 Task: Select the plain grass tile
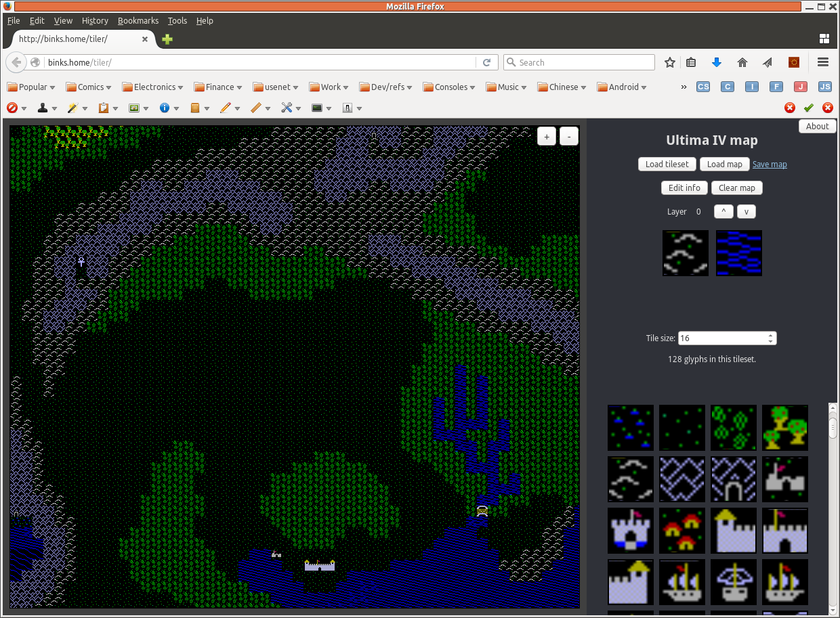click(682, 428)
